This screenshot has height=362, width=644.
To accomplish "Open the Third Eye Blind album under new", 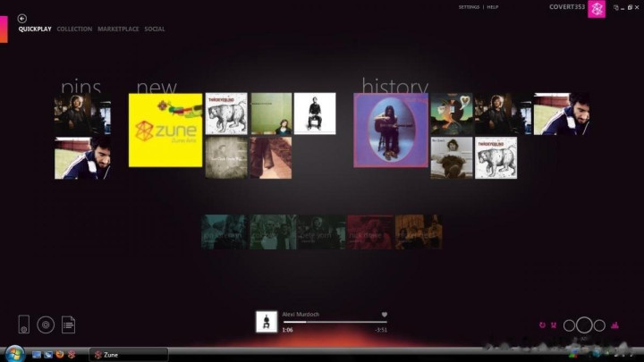I will pyautogui.click(x=226, y=114).
